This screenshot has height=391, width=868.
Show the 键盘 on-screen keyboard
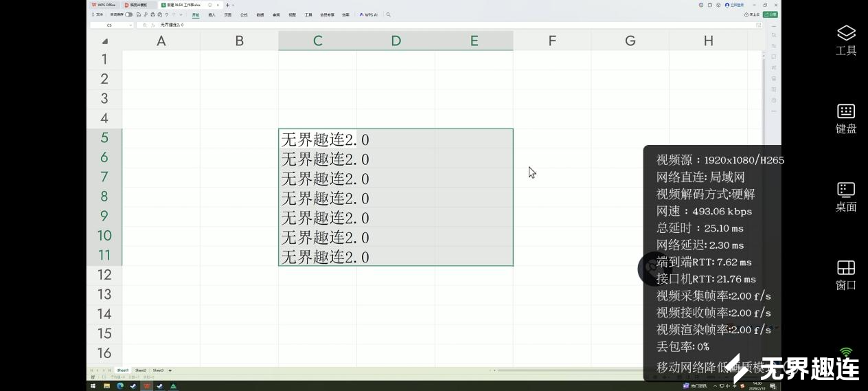(845, 119)
